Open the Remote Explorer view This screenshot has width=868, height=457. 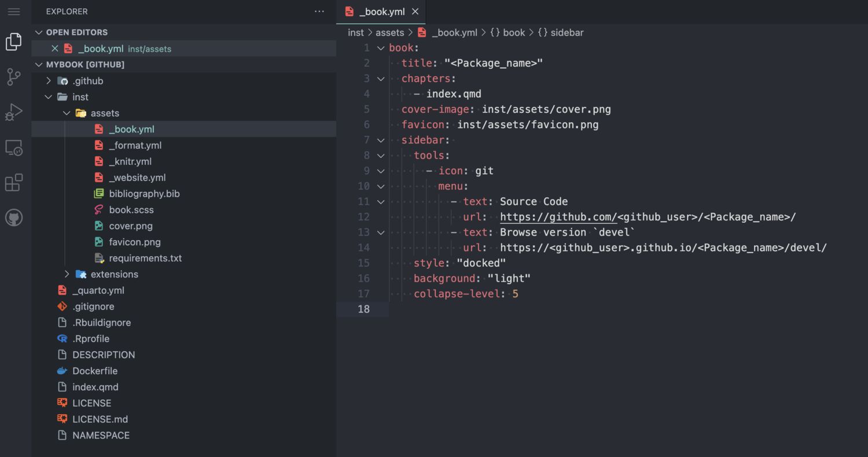click(x=13, y=148)
